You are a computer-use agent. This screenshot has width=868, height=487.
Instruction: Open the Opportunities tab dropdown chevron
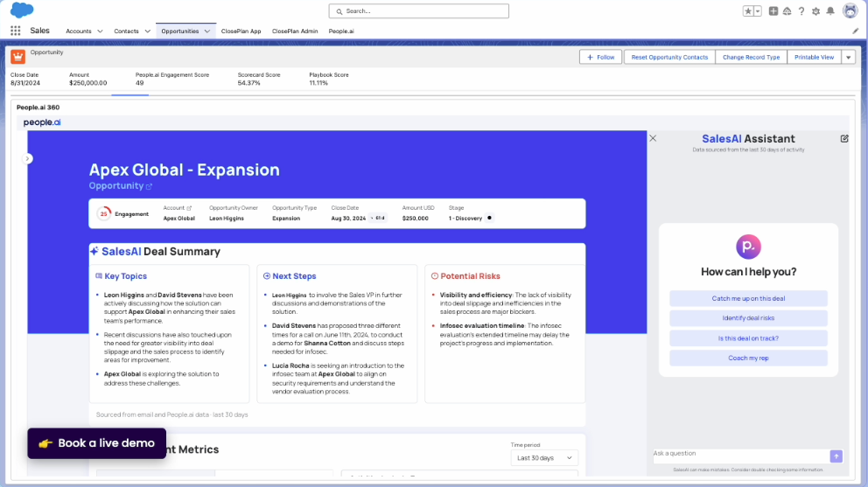pyautogui.click(x=207, y=31)
